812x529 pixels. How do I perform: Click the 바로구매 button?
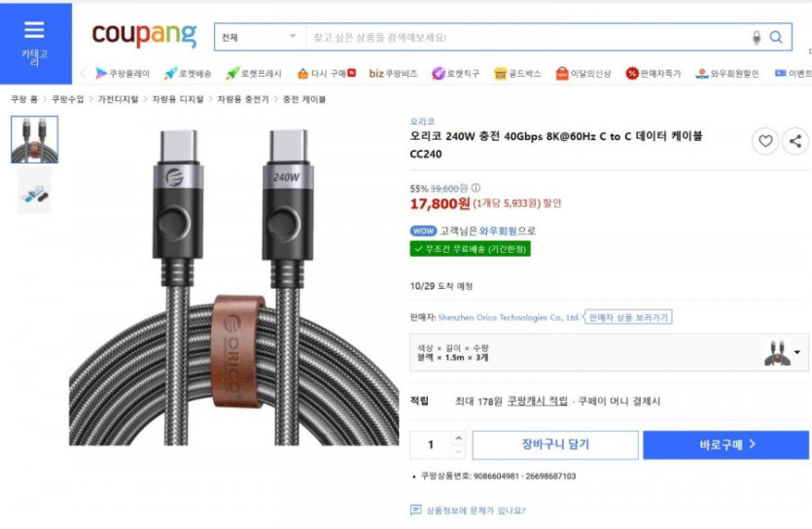[725, 445]
